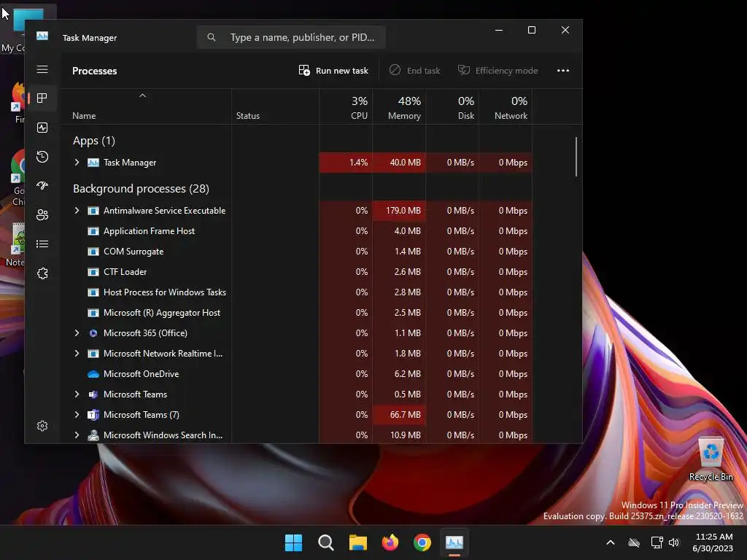Expand the Microsoft Teams (7) row
The height and width of the screenshot is (560, 747).
tap(77, 415)
